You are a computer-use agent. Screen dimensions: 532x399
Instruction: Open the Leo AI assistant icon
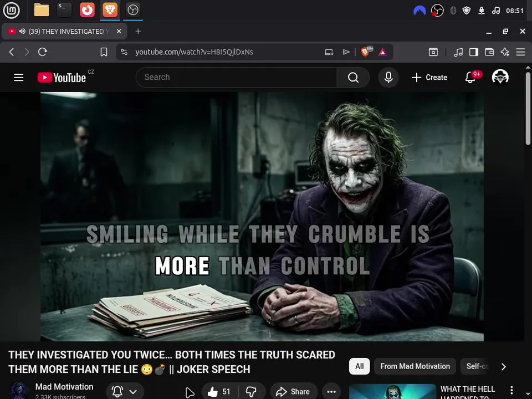505,52
